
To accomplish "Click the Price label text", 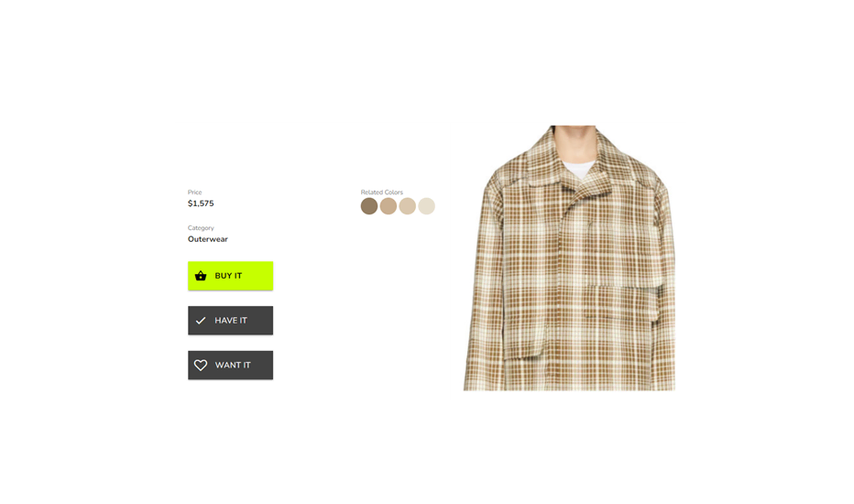I will 194,192.
